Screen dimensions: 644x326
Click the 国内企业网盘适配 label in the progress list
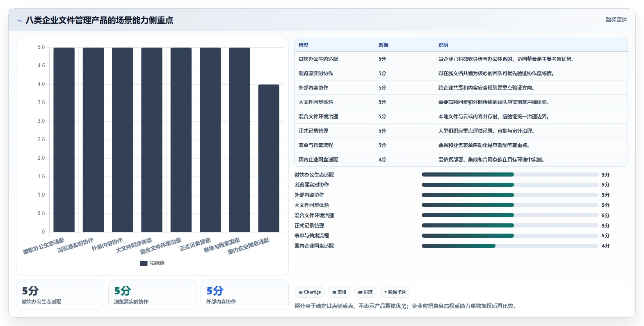tap(314, 246)
